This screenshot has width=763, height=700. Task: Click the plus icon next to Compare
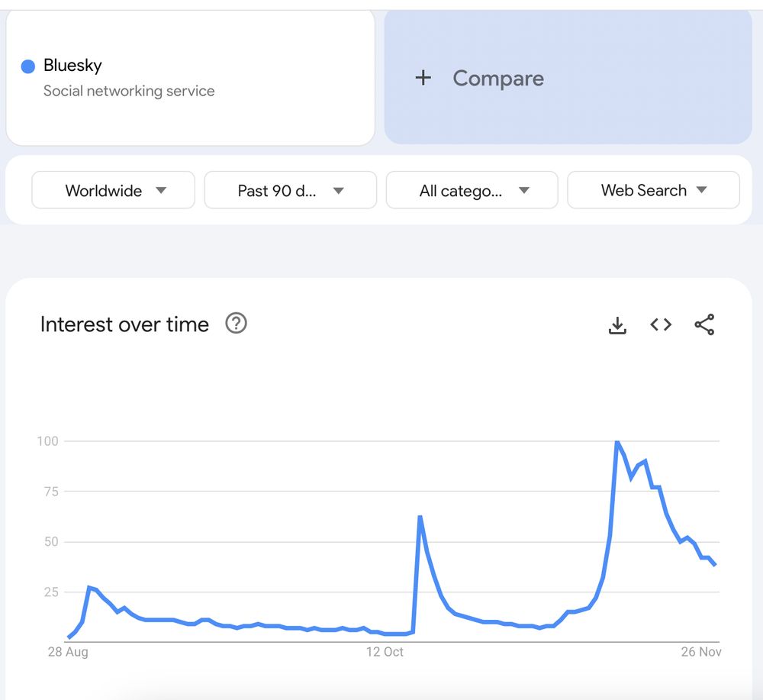tap(423, 78)
